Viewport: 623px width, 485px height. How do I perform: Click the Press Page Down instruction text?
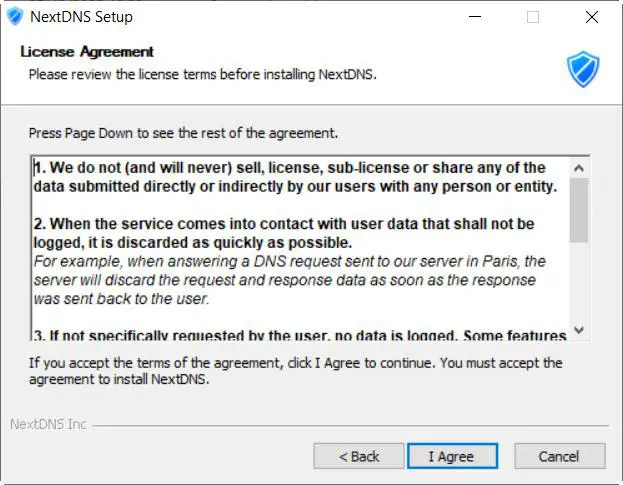tap(183, 132)
